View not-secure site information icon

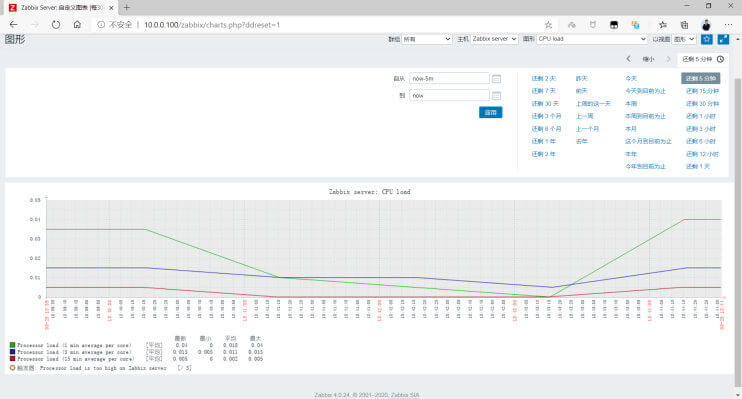click(101, 25)
